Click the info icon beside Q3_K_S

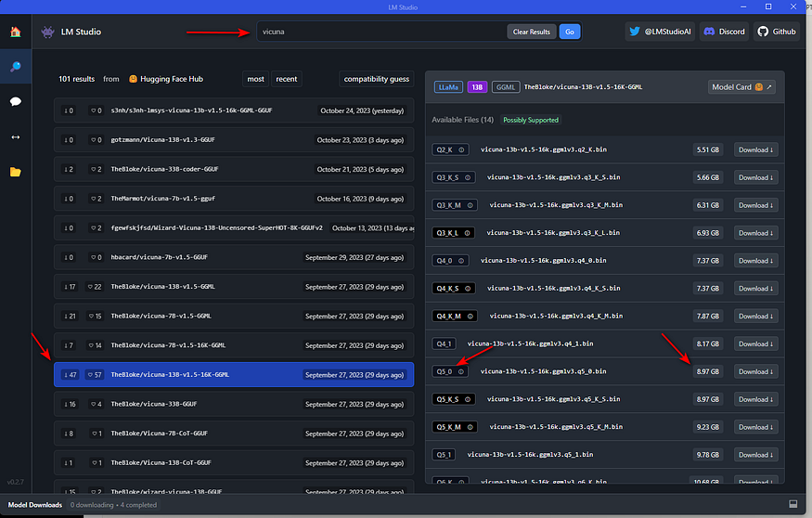click(x=467, y=177)
